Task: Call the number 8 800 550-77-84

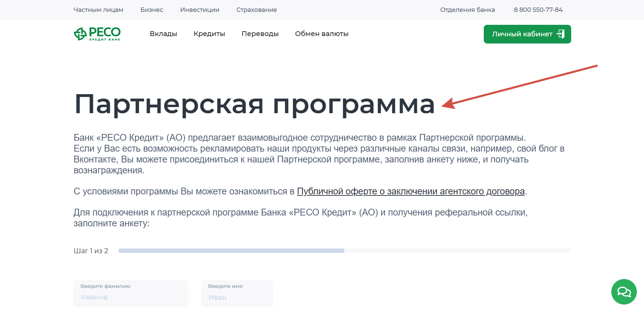Action: [x=538, y=10]
